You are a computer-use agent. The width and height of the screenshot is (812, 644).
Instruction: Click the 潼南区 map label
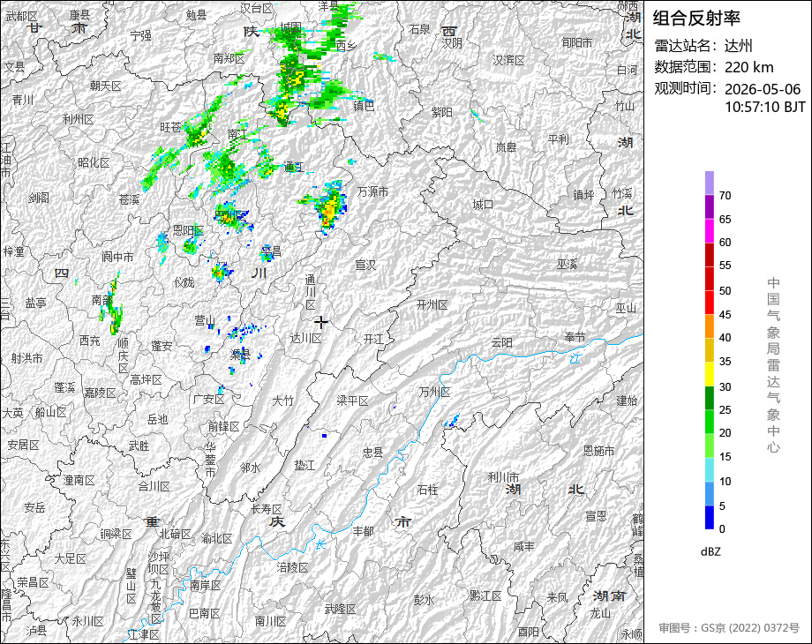tap(79, 481)
